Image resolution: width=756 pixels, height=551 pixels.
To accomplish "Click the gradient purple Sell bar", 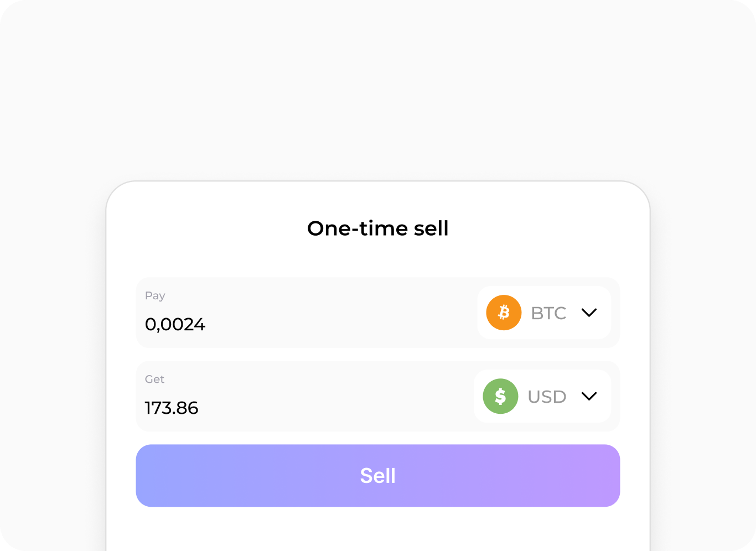I will (378, 476).
